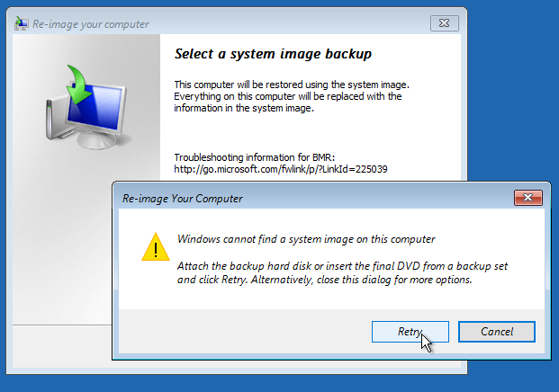This screenshot has height=392, width=559.
Task: Click 'Troubleshooting information for BMR:' text
Action: [x=254, y=157]
